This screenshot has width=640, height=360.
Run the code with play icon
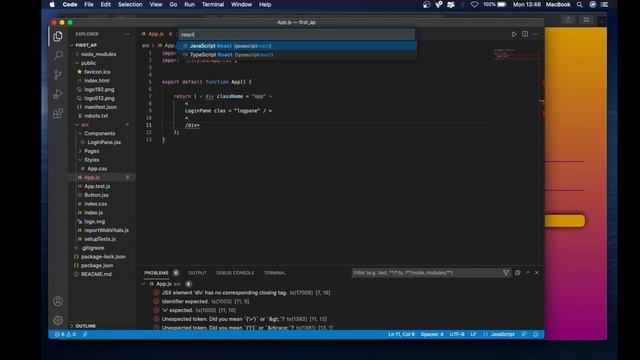(x=514, y=34)
